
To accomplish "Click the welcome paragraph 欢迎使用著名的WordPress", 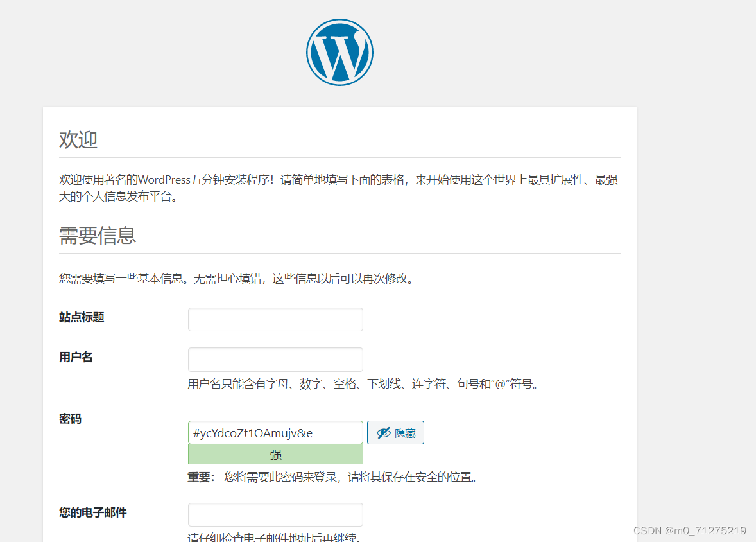I will point(338,188).
